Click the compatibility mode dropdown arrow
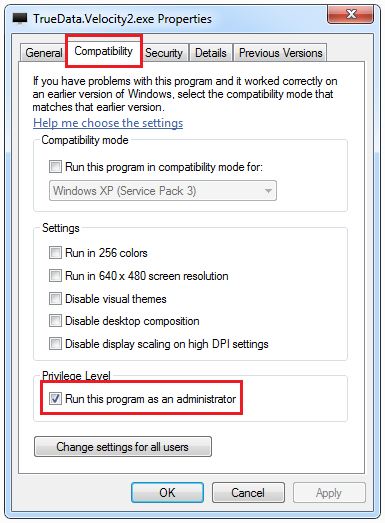The height and width of the screenshot is (523, 385). pyautogui.click(x=268, y=191)
